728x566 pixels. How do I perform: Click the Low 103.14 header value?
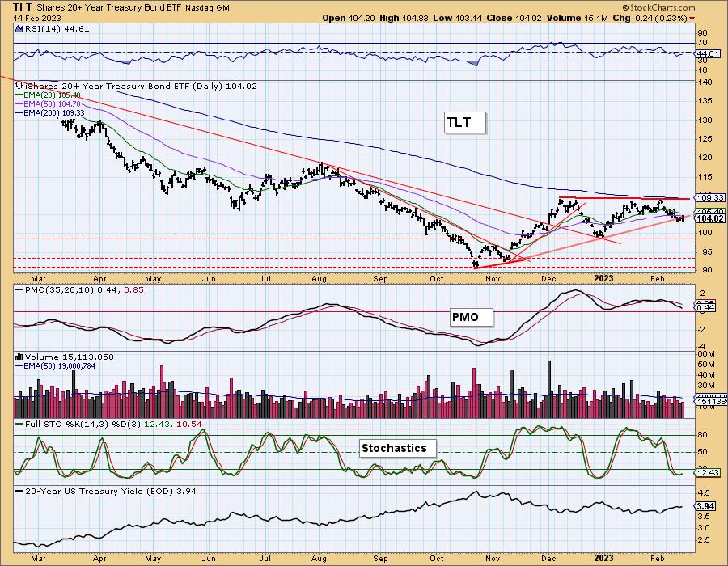[x=458, y=18]
